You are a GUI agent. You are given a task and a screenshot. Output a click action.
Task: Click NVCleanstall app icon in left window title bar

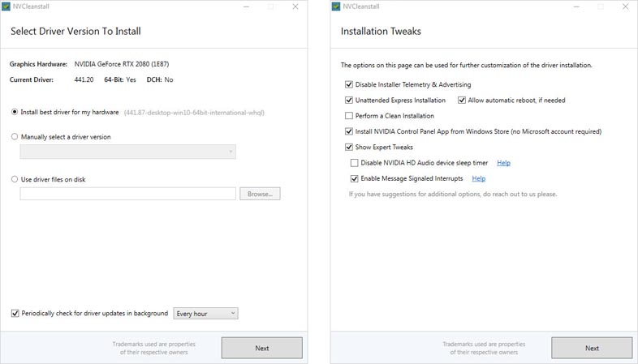[x=6, y=6]
